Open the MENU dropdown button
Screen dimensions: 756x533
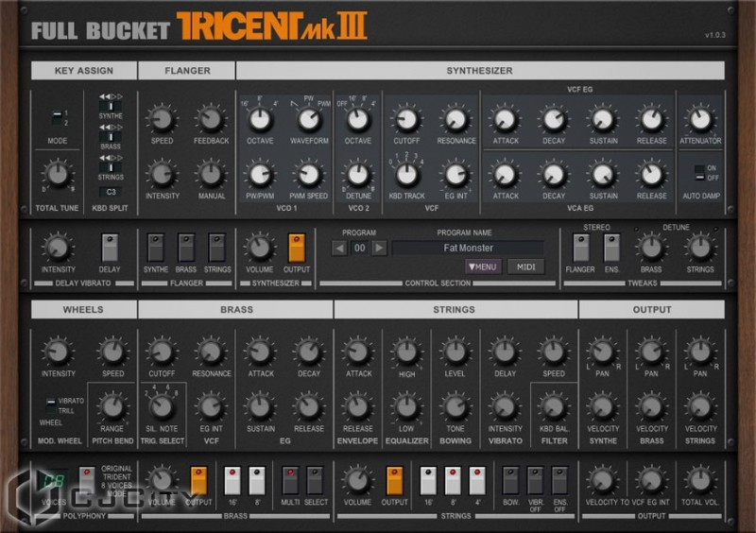(483, 266)
